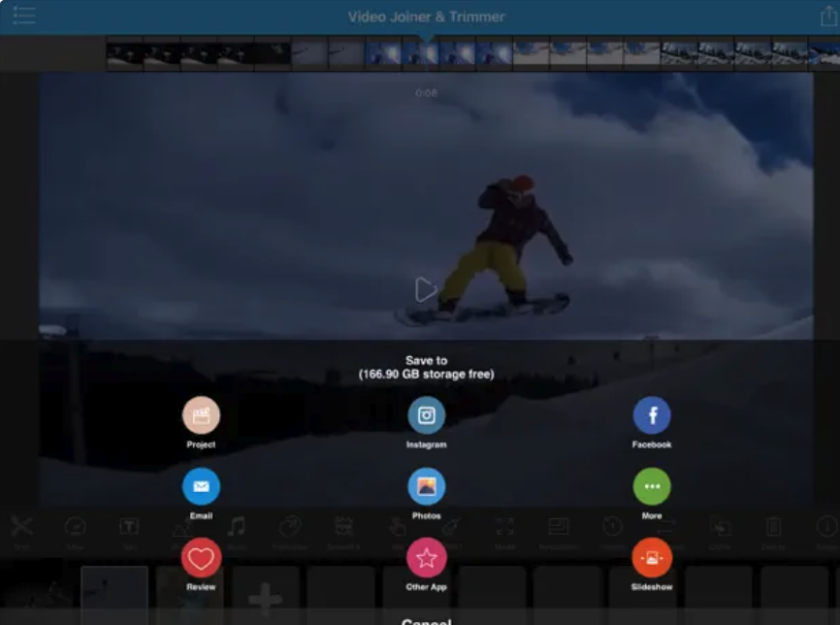
Task: Click the Video Joiner & Trimmer title
Action: tap(427, 16)
